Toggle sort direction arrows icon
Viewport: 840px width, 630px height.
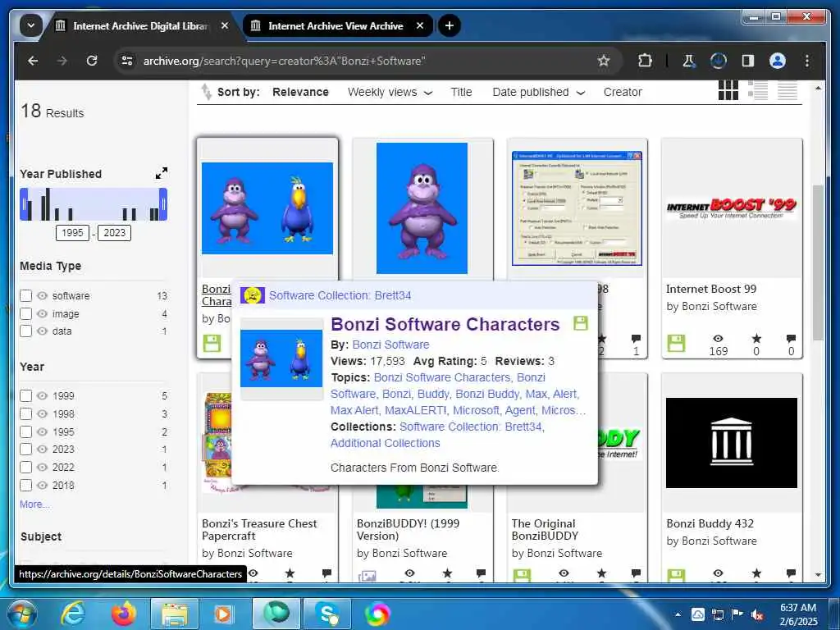[206, 92]
